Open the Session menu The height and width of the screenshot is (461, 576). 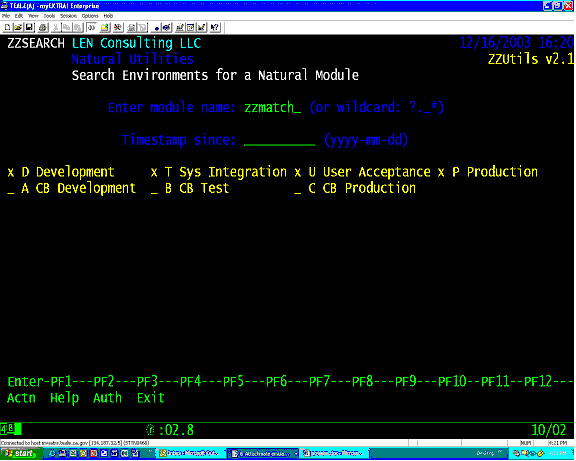pos(68,16)
